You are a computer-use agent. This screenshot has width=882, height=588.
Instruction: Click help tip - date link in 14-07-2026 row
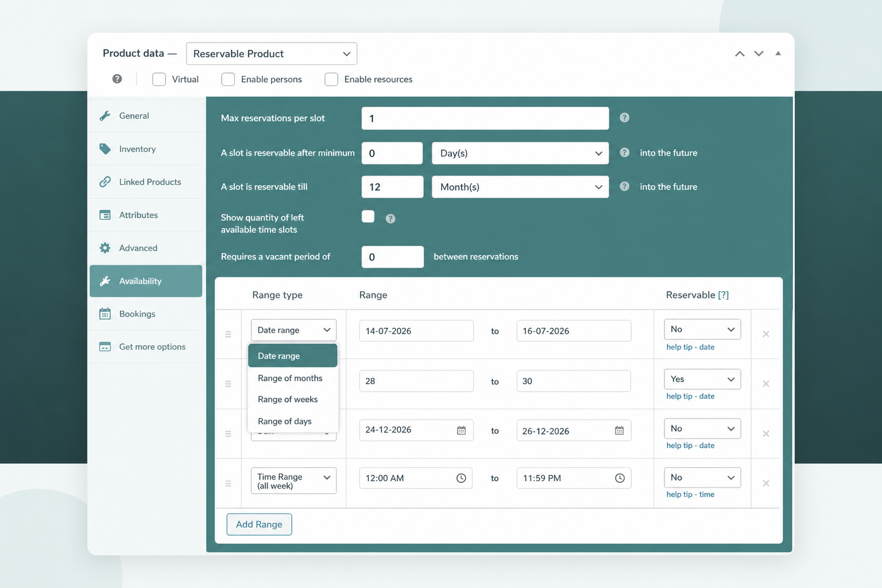click(690, 347)
